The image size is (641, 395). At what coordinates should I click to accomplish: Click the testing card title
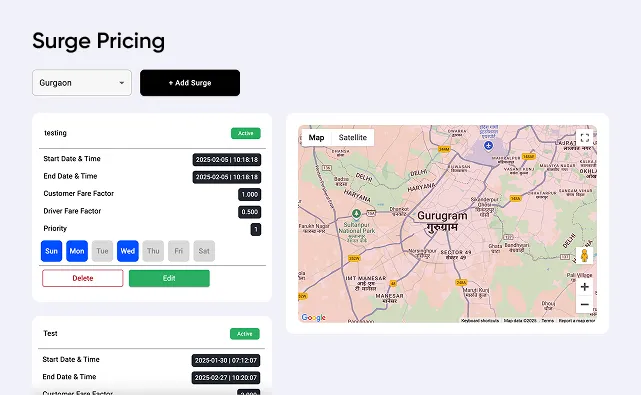[55, 133]
